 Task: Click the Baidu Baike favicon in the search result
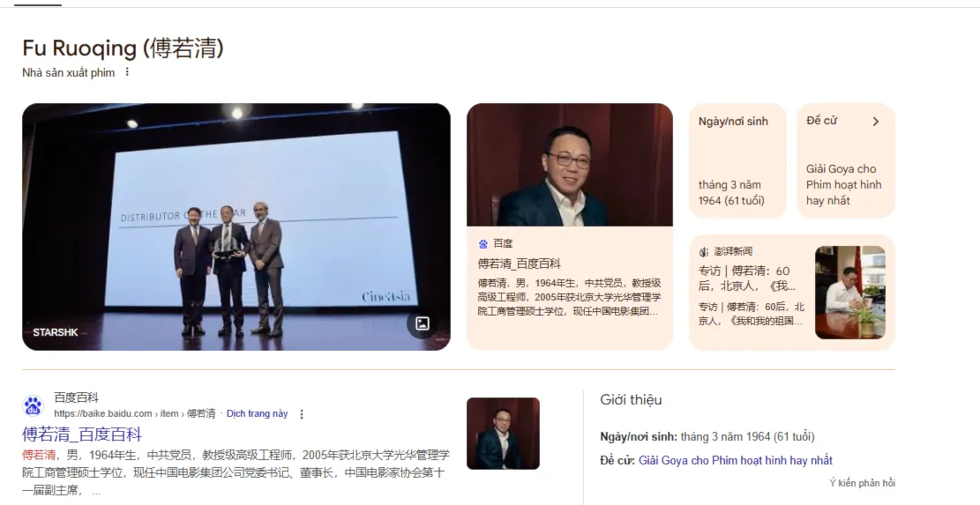(34, 405)
